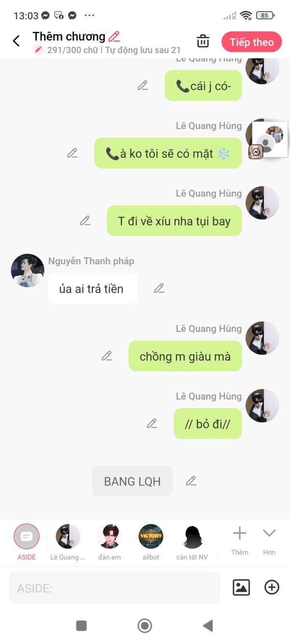Tap the back arrow in header
Screen dimensions: 290x644
pyautogui.click(x=16, y=41)
